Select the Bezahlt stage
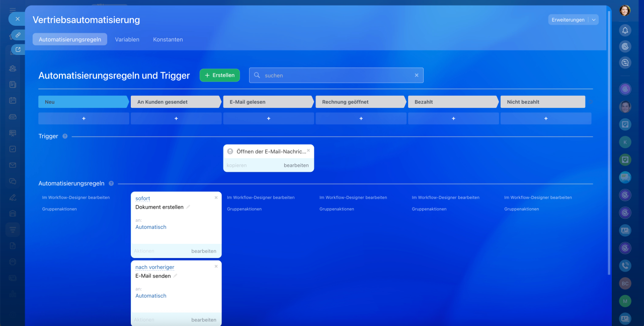This screenshot has width=644, height=326. click(x=453, y=102)
